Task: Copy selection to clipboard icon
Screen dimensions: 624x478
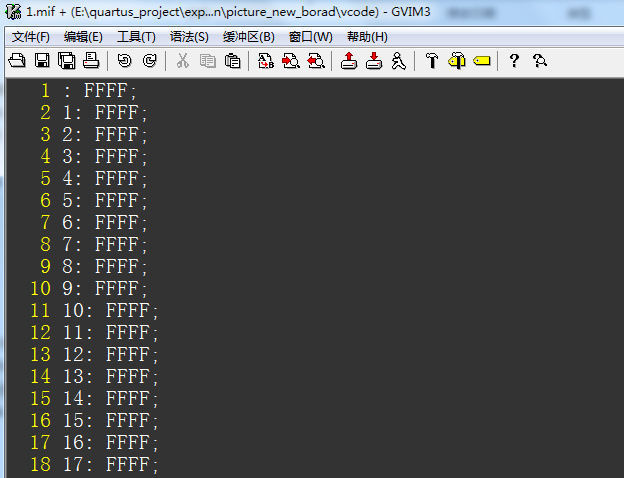Action: (x=207, y=61)
